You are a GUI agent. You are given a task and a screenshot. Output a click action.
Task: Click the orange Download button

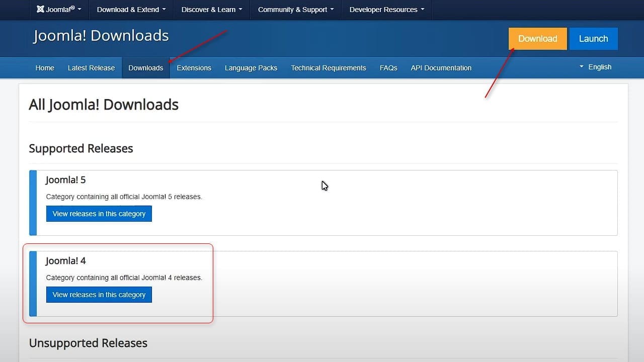point(538,39)
